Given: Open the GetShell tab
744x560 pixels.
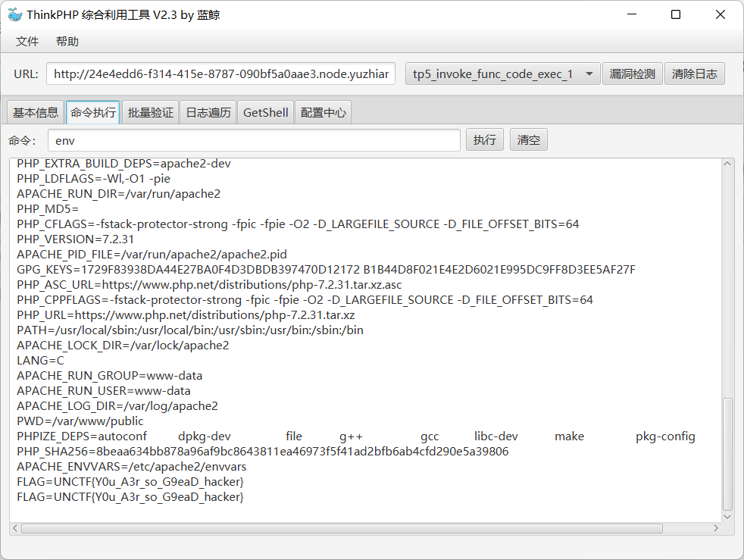Looking at the screenshot, I should point(266,112).
